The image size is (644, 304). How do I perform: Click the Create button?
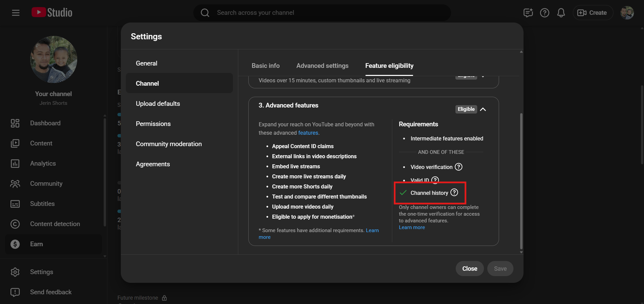592,13
